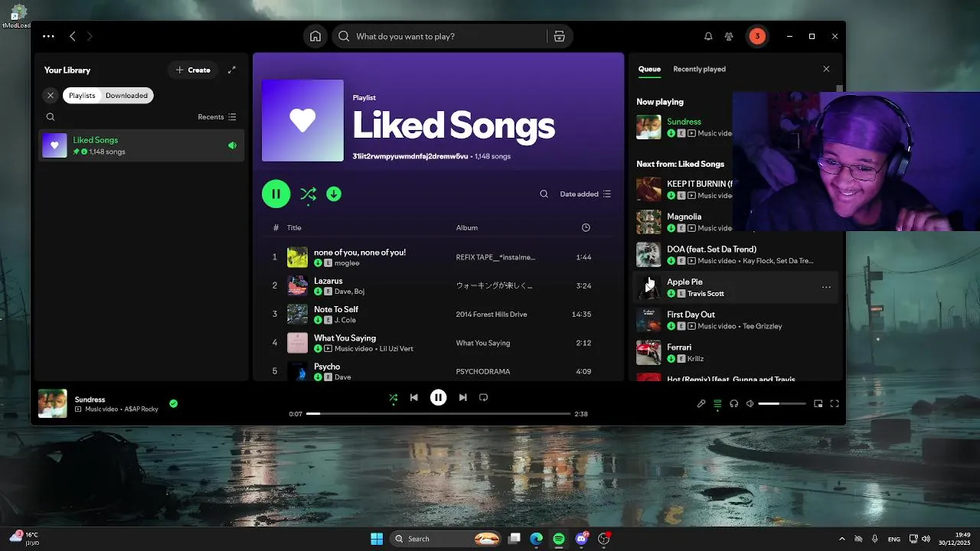The height and width of the screenshot is (551, 980).
Task: Open the Date added sort dropdown
Action: (585, 194)
